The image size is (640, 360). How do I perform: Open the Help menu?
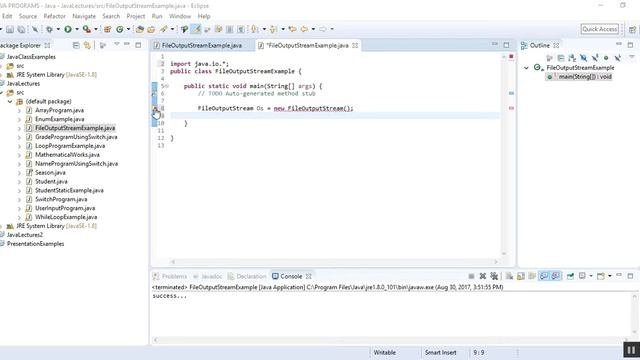point(204,16)
